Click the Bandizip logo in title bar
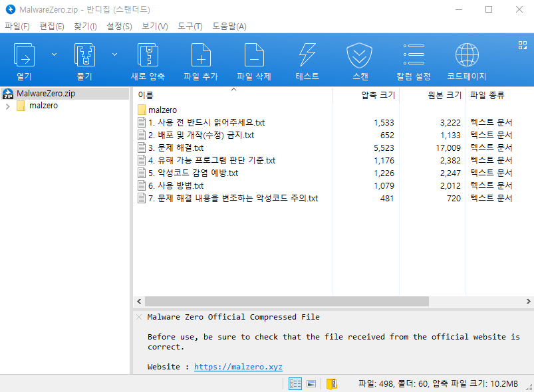The width and height of the screenshot is (534, 392). click(11, 9)
